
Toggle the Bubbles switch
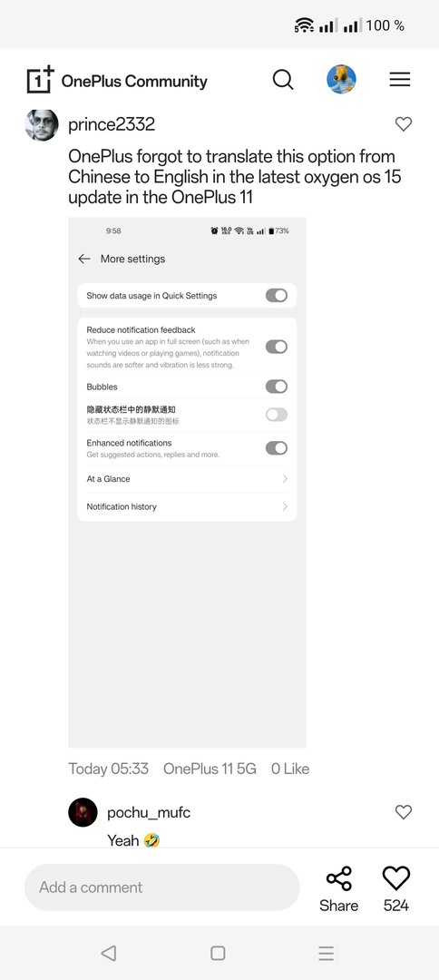pos(277,387)
